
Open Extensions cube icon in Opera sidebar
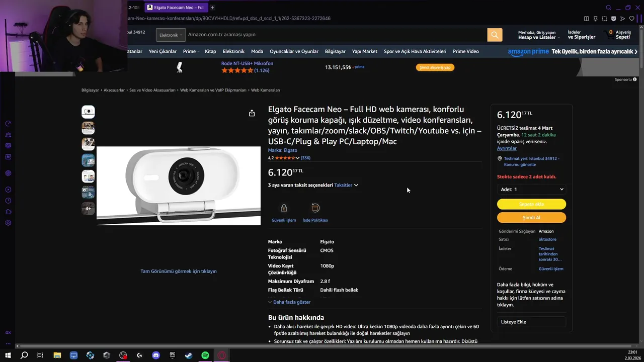[8, 212]
